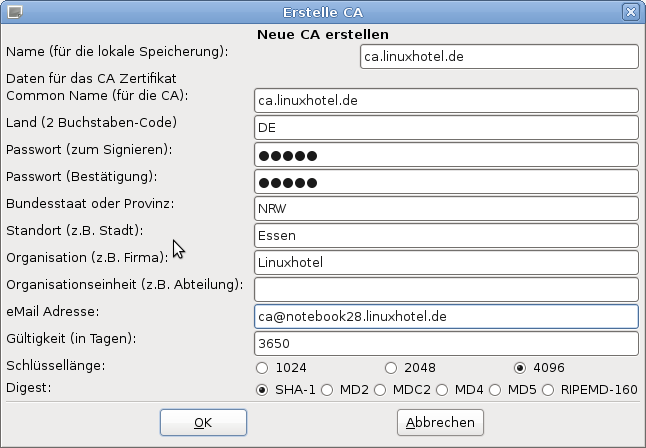Click the empty Organisationseinheit field
The width and height of the screenshot is (646, 448).
(446, 289)
